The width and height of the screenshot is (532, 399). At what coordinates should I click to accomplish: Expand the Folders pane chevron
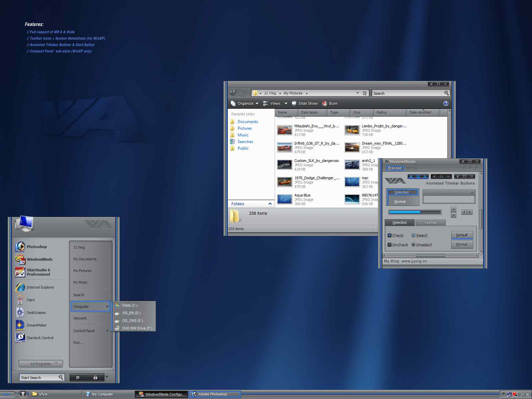click(270, 203)
